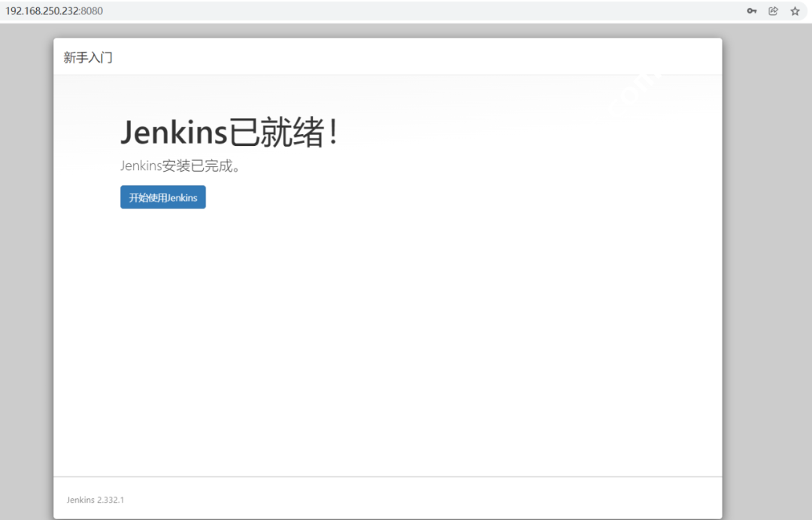
Task: Click the share page icon
Action: (x=773, y=11)
